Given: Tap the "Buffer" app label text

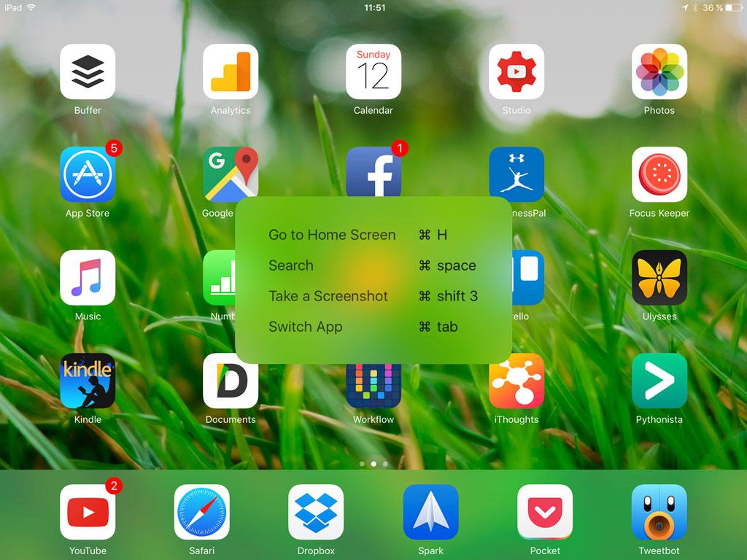Looking at the screenshot, I should [88, 111].
